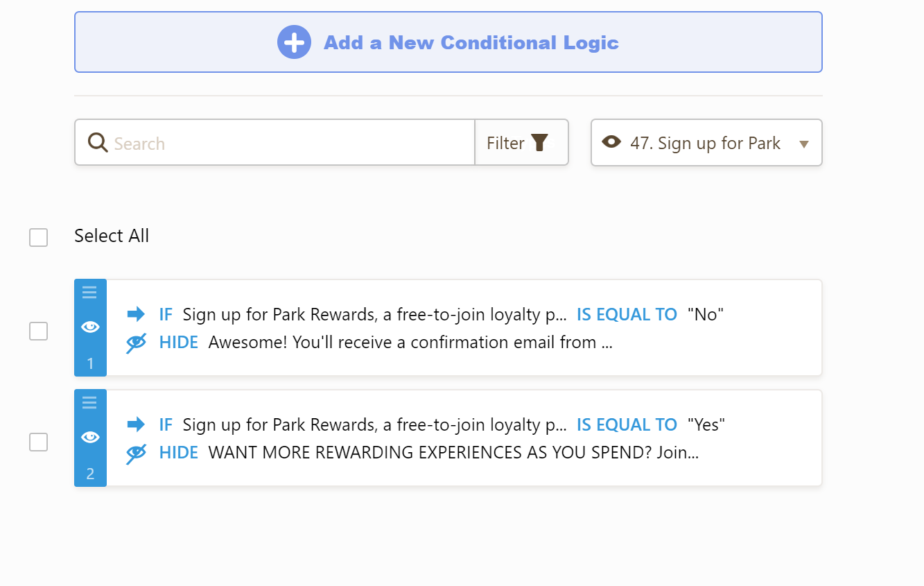Open the rule with value "No"
Image resolution: width=924 pixels, height=586 pixels.
pos(463,328)
